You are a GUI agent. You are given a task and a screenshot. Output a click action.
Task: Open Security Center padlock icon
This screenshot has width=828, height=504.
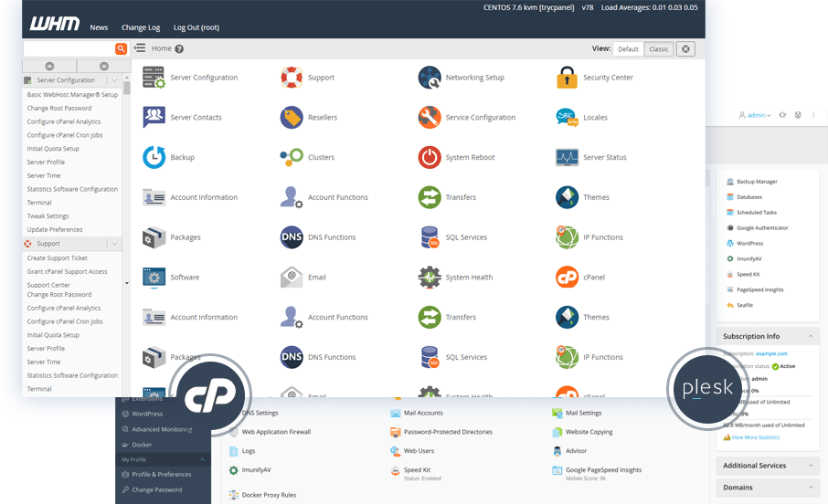(x=567, y=78)
